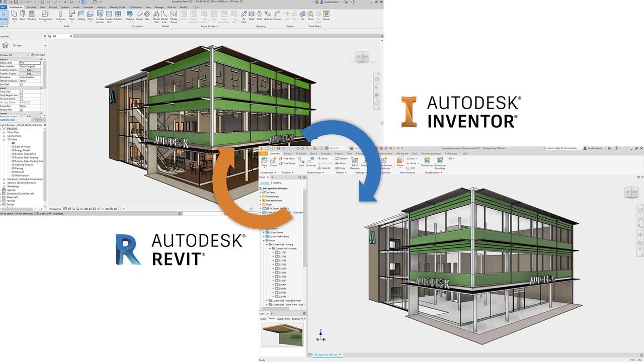Select the Stair tool

tap(147, 14)
